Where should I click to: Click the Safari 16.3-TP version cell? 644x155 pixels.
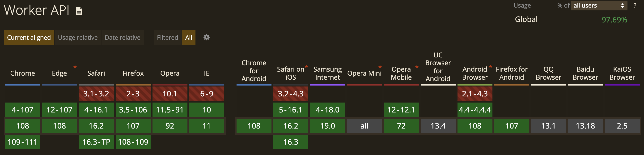tap(96, 142)
